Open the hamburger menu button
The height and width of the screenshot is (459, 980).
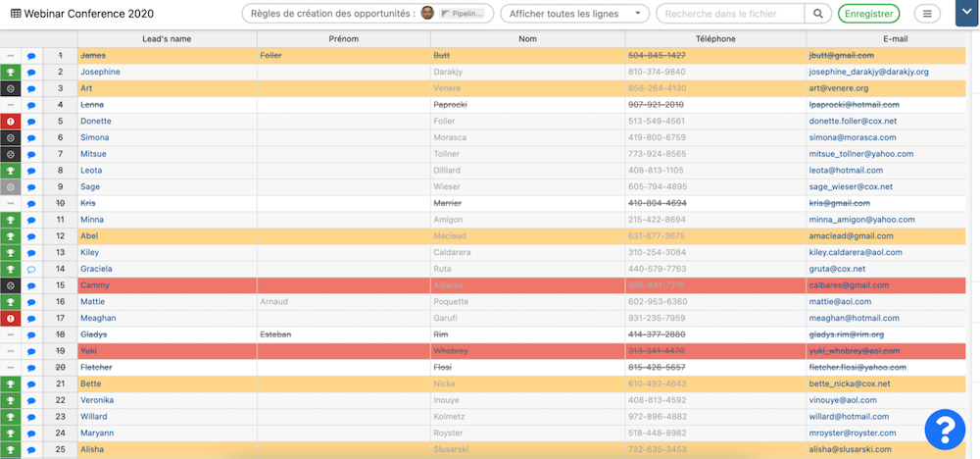click(x=927, y=13)
